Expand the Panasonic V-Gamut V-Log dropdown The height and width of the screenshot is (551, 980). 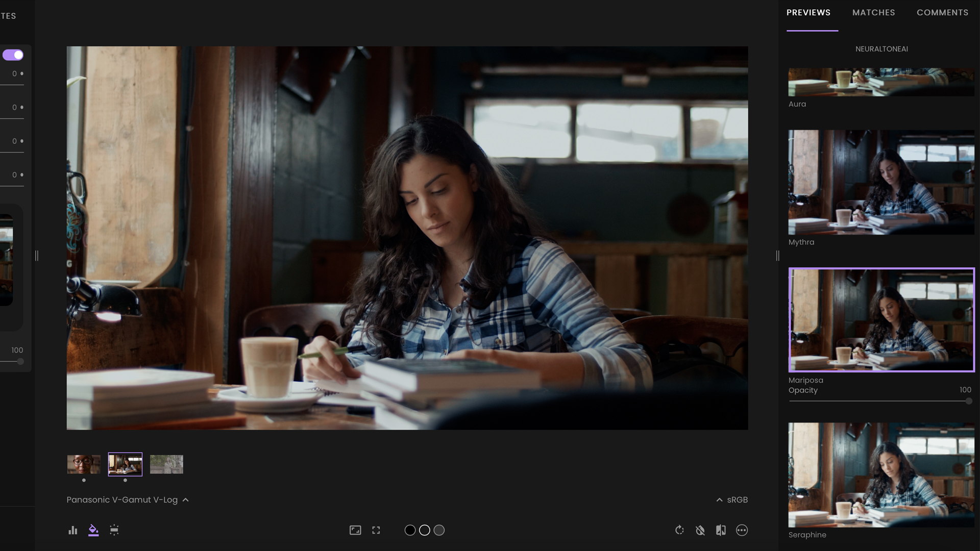point(185,499)
